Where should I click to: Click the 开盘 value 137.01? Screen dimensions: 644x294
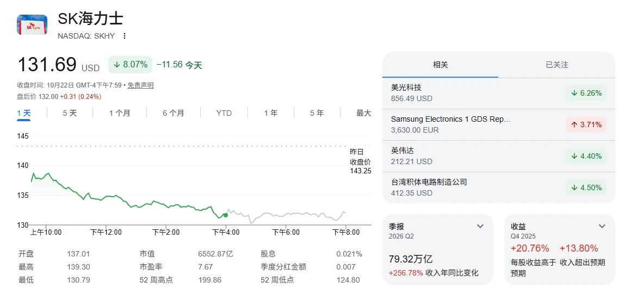pos(78,254)
